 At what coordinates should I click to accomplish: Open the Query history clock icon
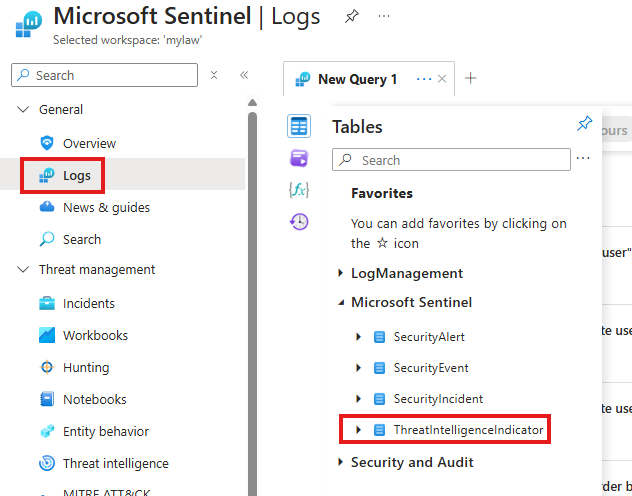click(299, 222)
